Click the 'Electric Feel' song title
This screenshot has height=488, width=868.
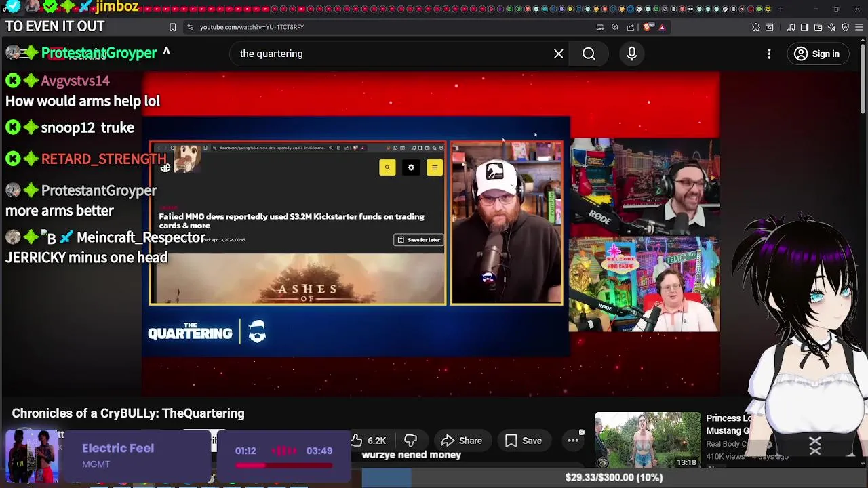pyautogui.click(x=118, y=448)
